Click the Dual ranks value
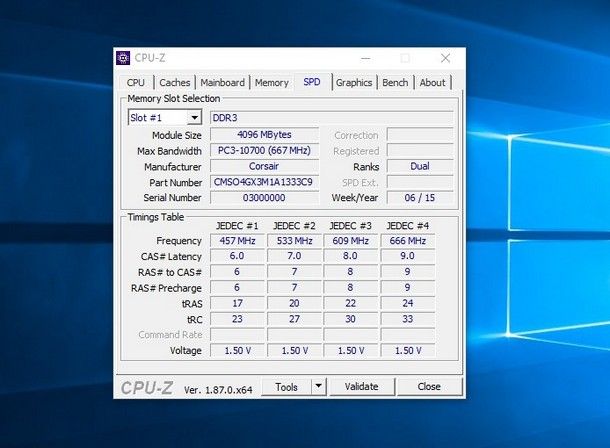The height and width of the screenshot is (448, 610). click(x=420, y=166)
